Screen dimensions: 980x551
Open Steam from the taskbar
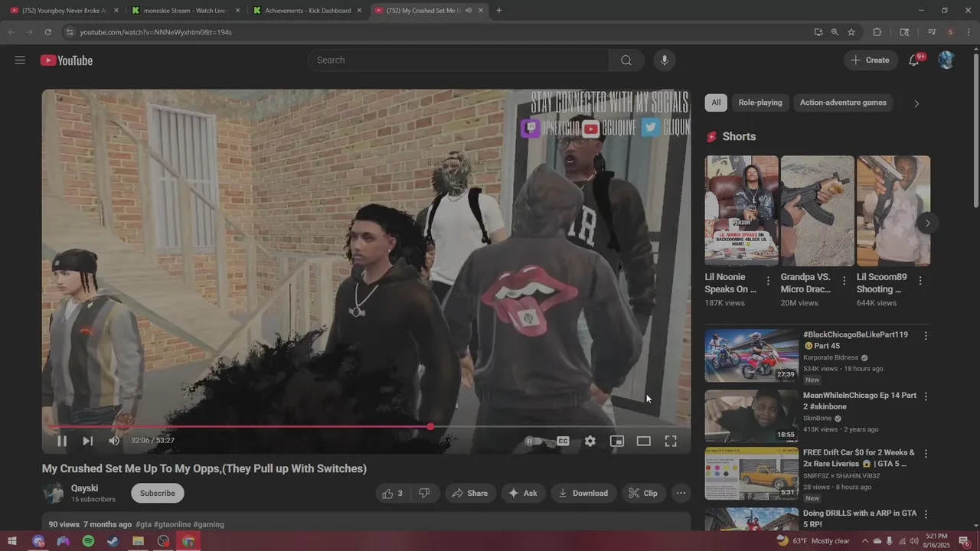[x=113, y=541]
